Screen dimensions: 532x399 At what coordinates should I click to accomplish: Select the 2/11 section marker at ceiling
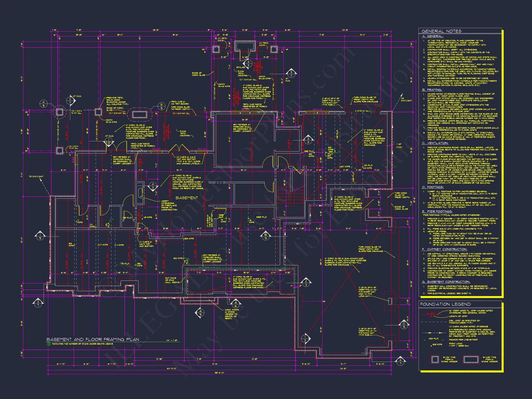pos(70,101)
